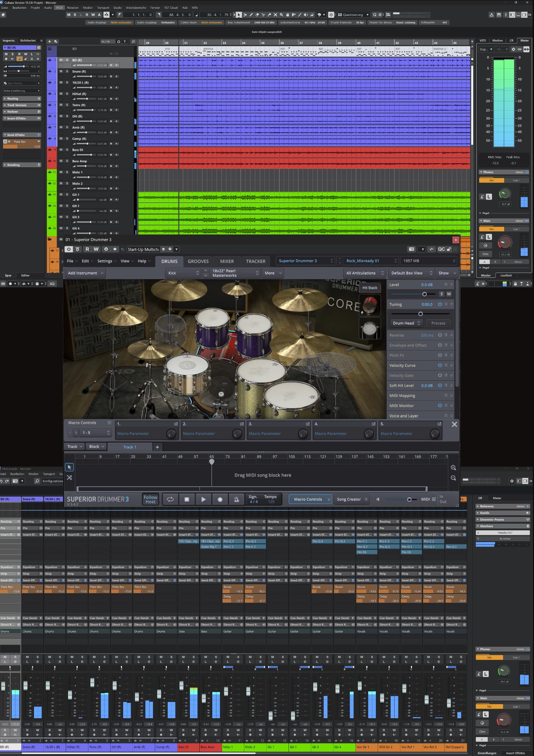Click the Process button under Tuning
The image size is (534, 756).
click(x=438, y=323)
